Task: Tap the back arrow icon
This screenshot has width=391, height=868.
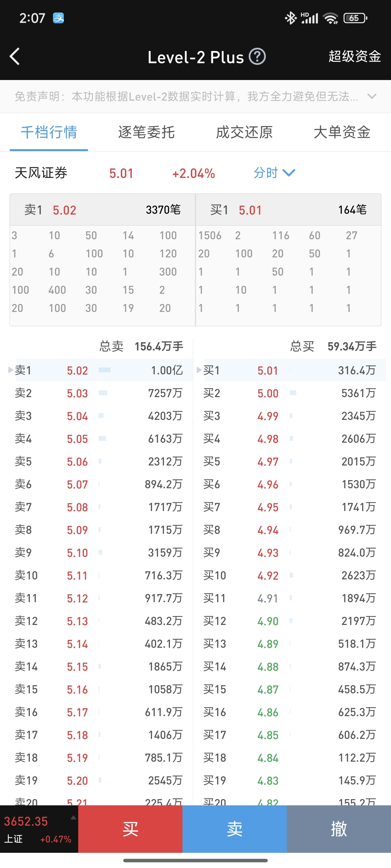Action: coord(14,56)
